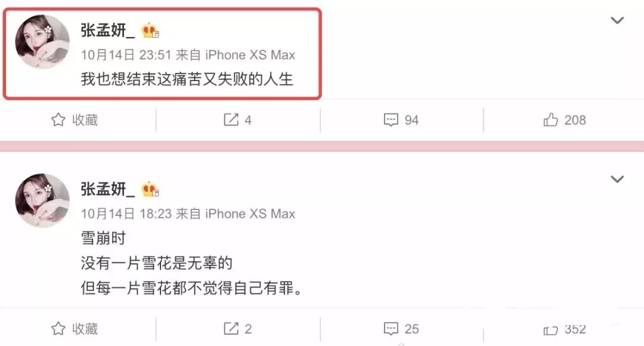
Task: Click the first post's profile avatar
Action: click(x=42, y=42)
